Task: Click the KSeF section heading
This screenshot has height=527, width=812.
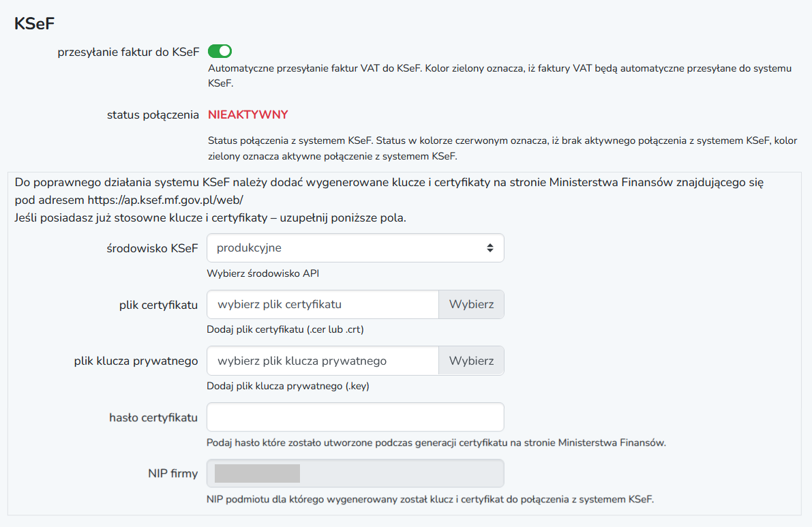Action: click(34, 23)
